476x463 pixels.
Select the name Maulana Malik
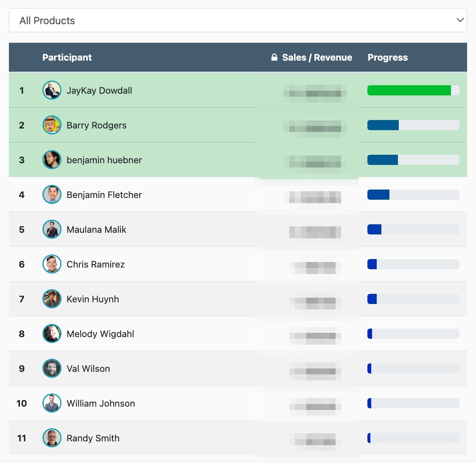96,229
